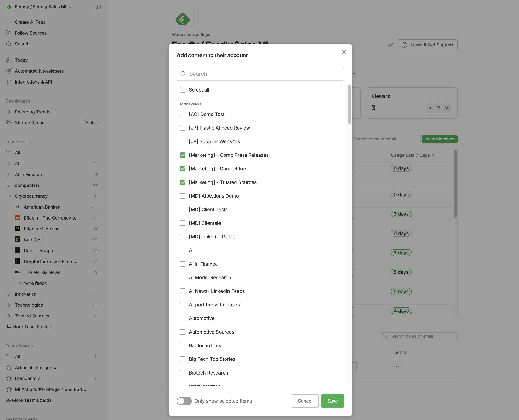
Task: Click the list icon beside Team Feeds All
Action: click(x=9, y=153)
